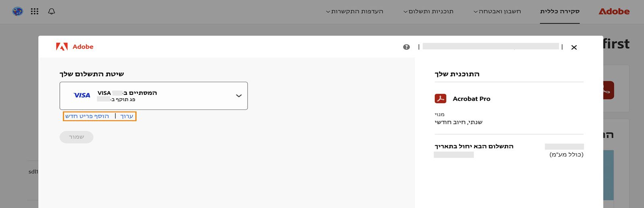644x208 pixels.
Task: Click the Adobe logo in the top navigation
Action: [614, 12]
